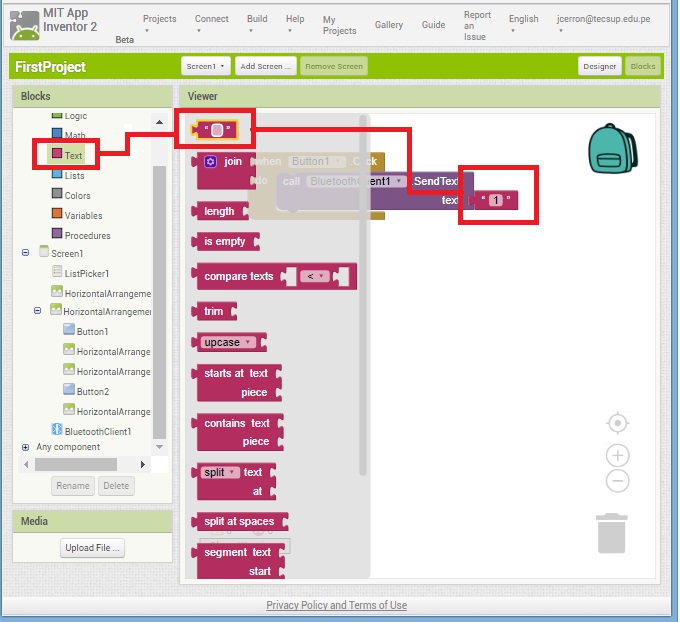The height and width of the screenshot is (622, 680).
Task: Select the is empty block
Action: 226,242
